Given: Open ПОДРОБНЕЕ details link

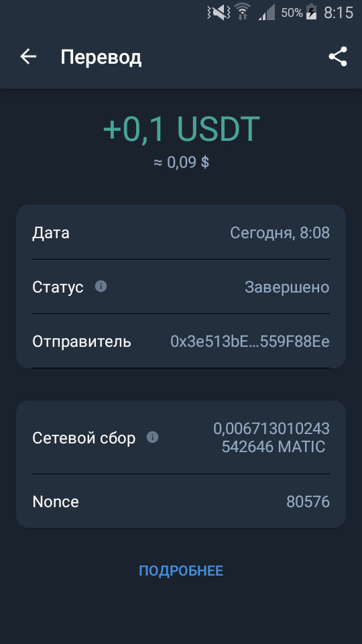Looking at the screenshot, I should pyautogui.click(x=181, y=570).
